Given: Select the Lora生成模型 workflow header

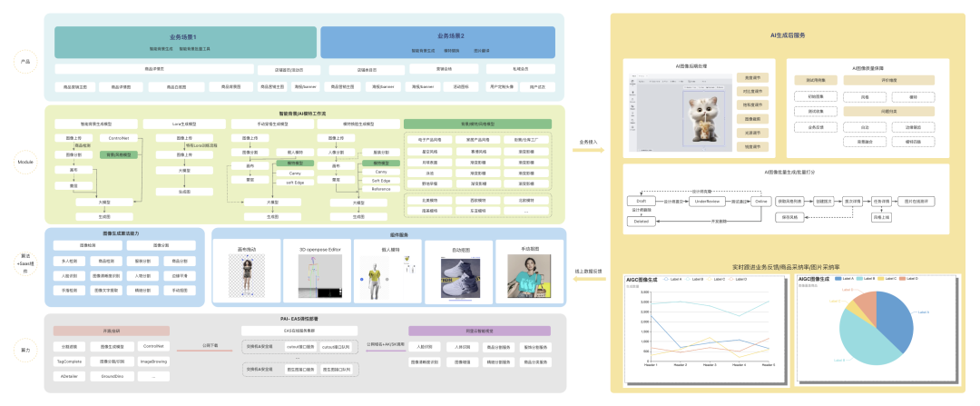Looking at the screenshot, I should click(x=184, y=124).
